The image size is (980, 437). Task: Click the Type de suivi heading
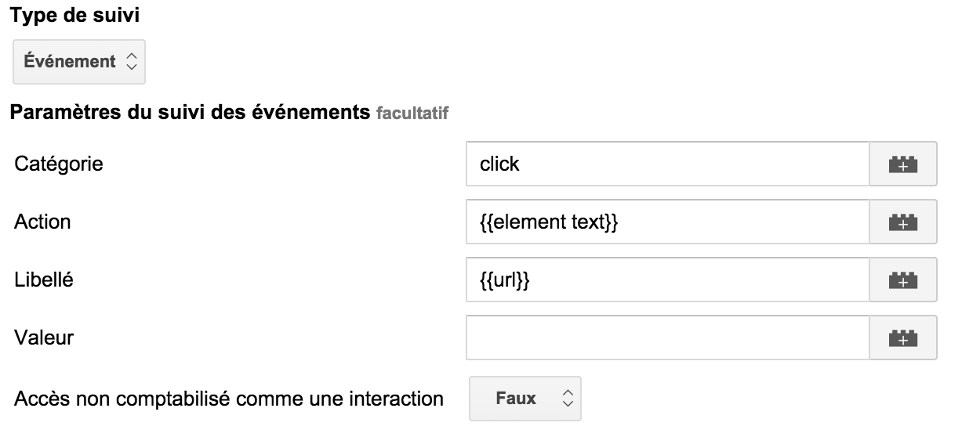coord(75,15)
